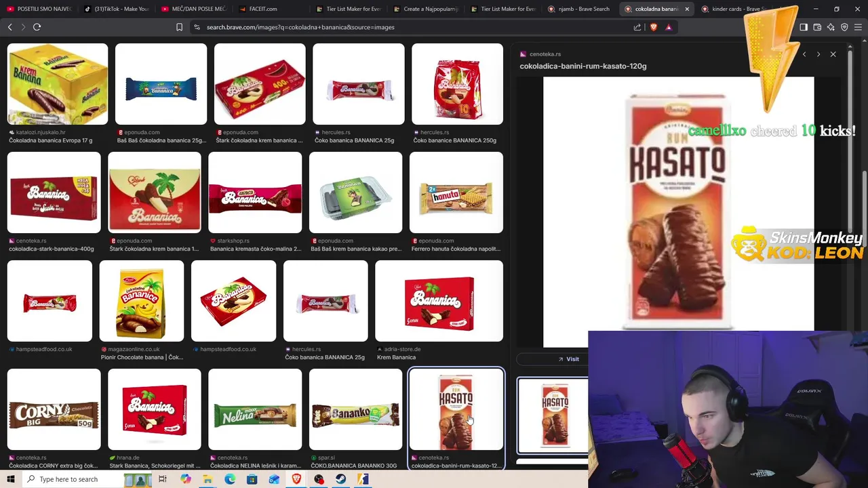Bookmark this page using the bookmark icon

pos(179,27)
